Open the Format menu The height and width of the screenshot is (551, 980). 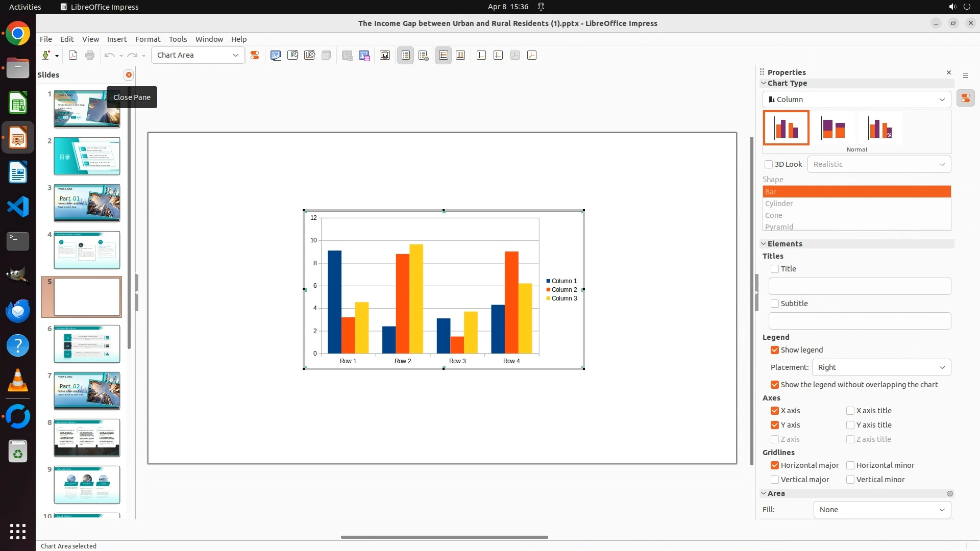[148, 39]
